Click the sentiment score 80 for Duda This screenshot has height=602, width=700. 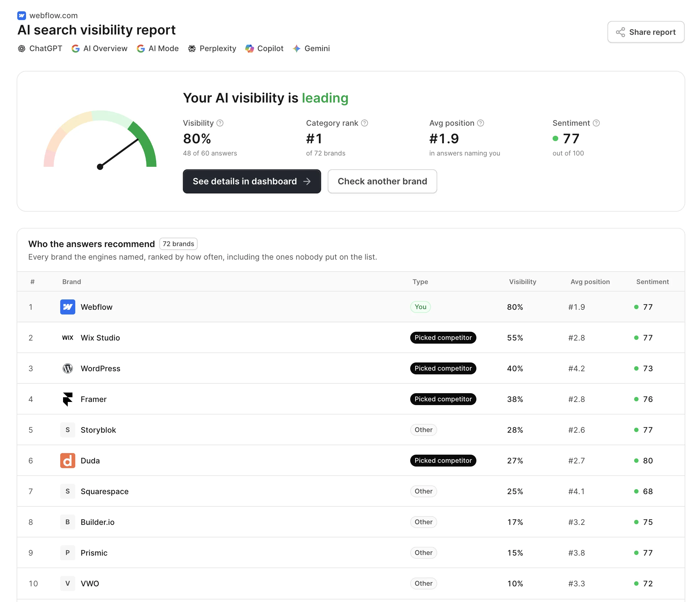point(648,461)
